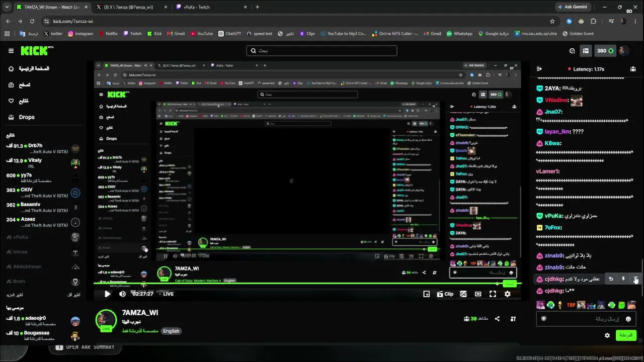Seek on the green video progress bar
Viewport: 644px width, 362px height.
pyautogui.click(x=308, y=284)
